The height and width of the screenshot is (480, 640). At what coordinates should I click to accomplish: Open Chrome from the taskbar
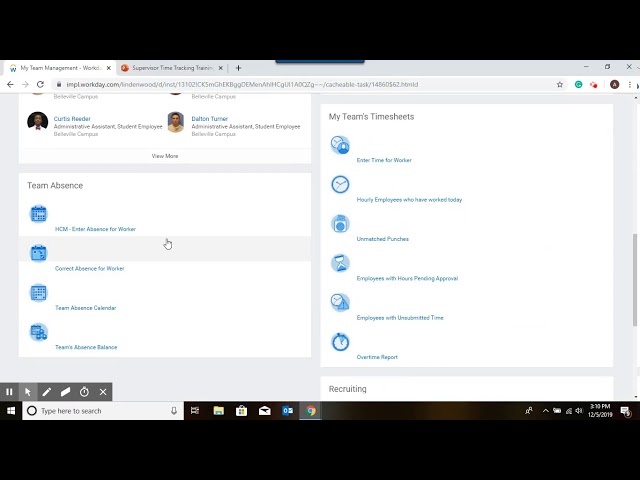pos(311,411)
